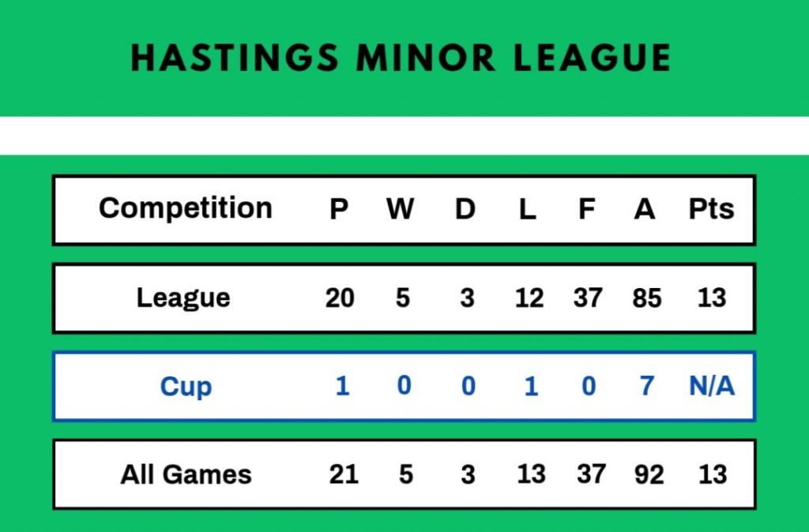Select the A column header

[x=645, y=209]
